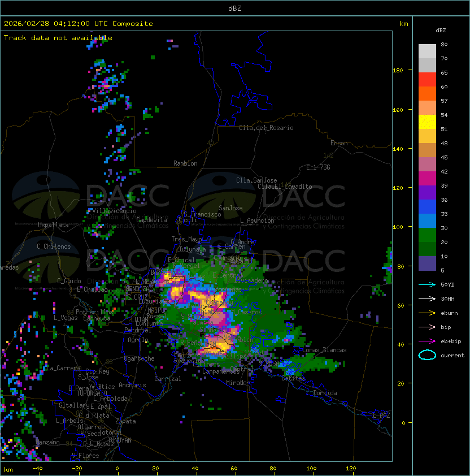Click the dBZ title at the top

(x=235, y=8)
